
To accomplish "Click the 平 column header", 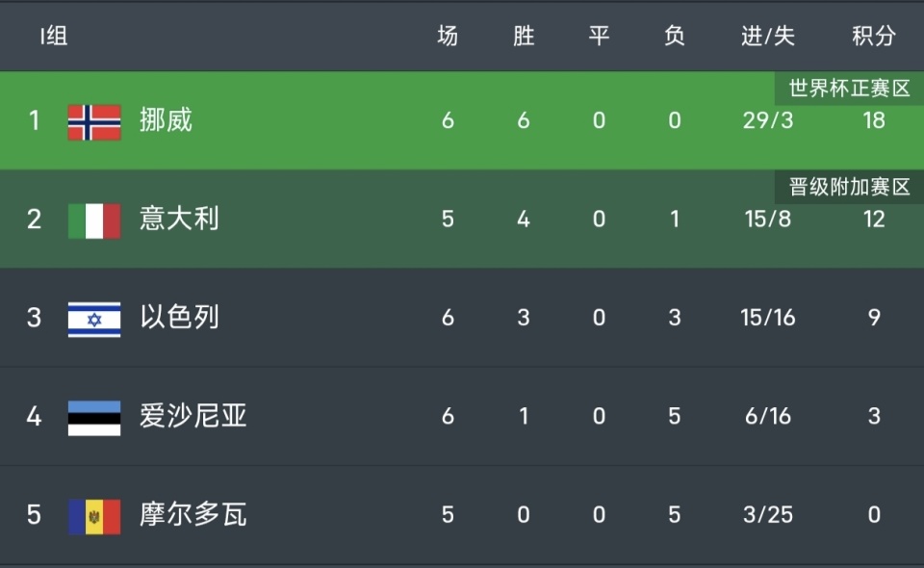I will point(599,37).
